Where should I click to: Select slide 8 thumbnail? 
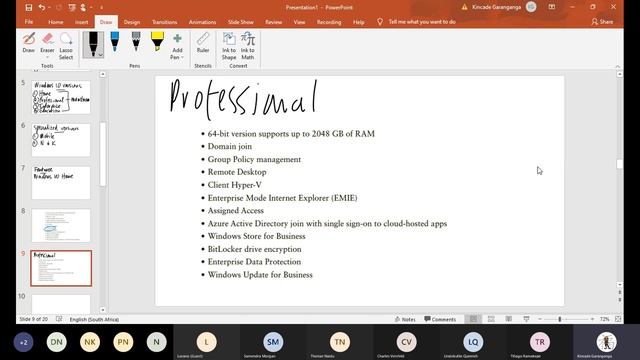[x=61, y=225]
